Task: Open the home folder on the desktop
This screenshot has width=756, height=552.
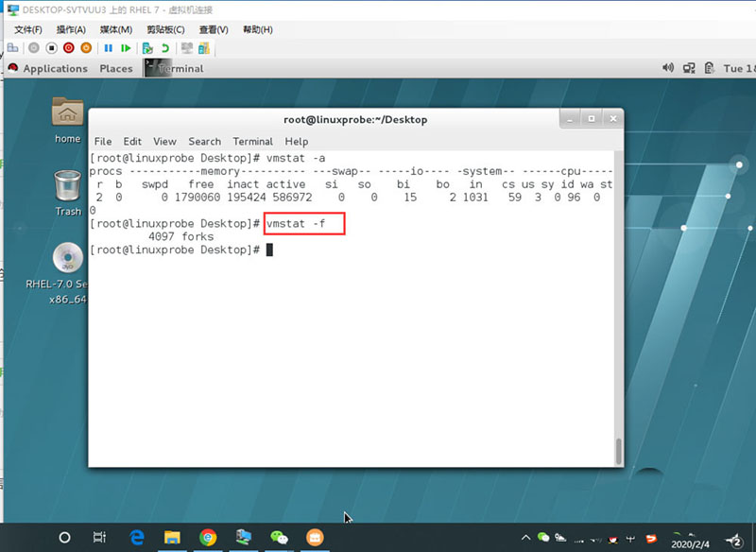Action: [66, 118]
